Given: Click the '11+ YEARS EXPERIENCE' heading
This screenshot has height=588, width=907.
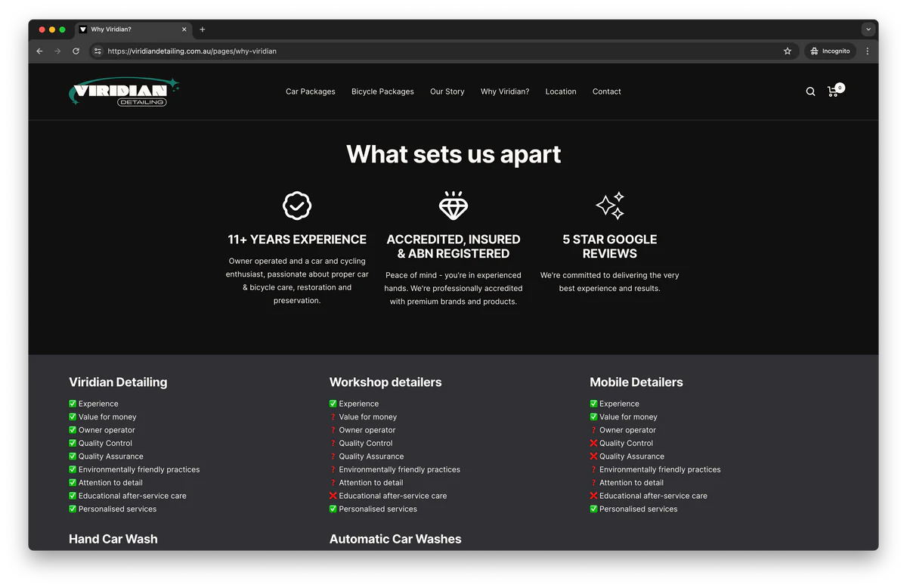Looking at the screenshot, I should [x=297, y=240].
